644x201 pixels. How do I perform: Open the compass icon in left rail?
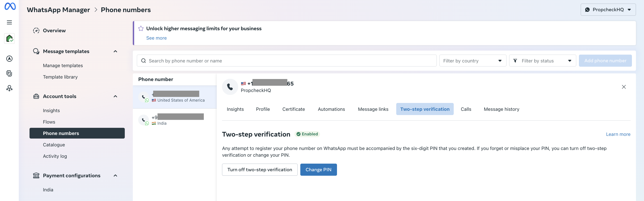point(9,59)
